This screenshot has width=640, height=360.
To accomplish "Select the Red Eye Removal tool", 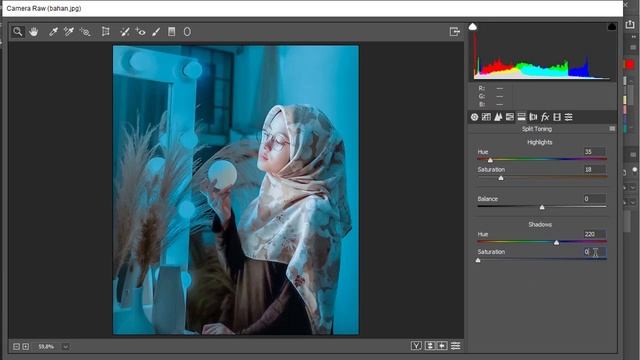I will tap(140, 31).
